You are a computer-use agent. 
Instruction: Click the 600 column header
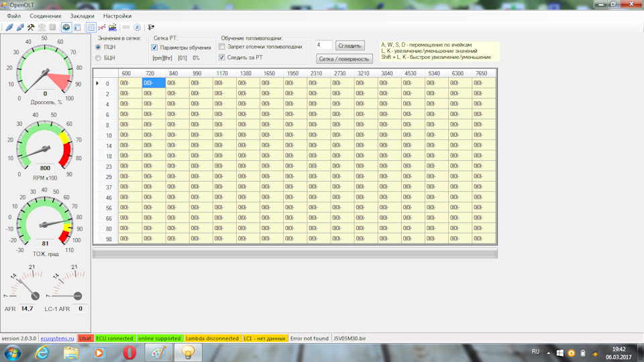[x=130, y=74]
